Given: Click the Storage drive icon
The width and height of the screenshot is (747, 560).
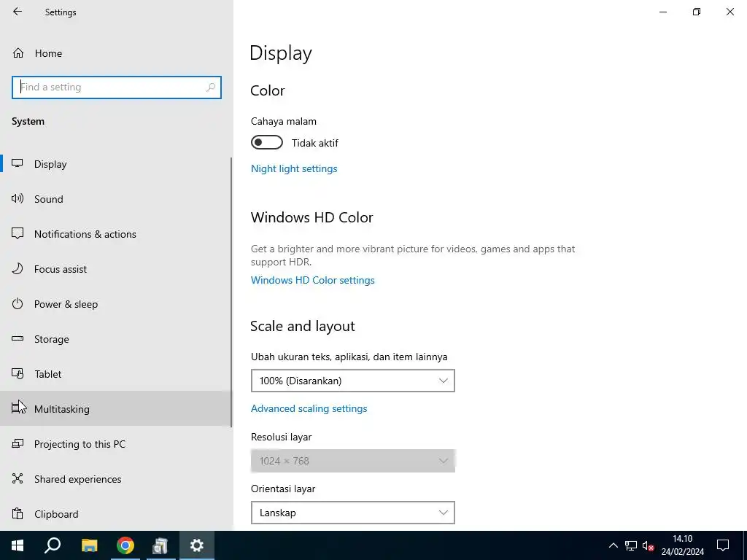Looking at the screenshot, I should [x=18, y=338].
